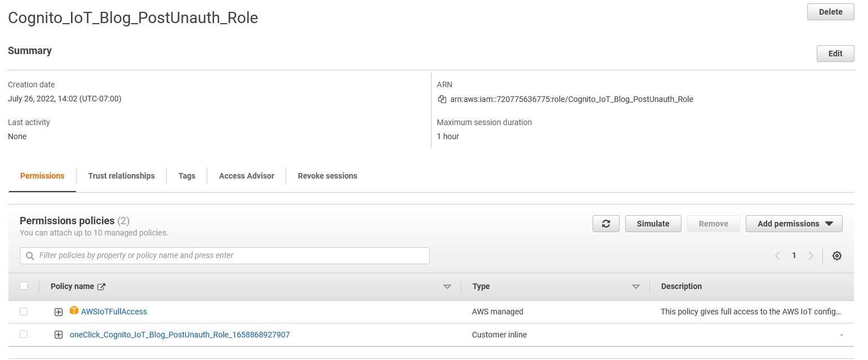Click the Edit summary button

point(835,54)
